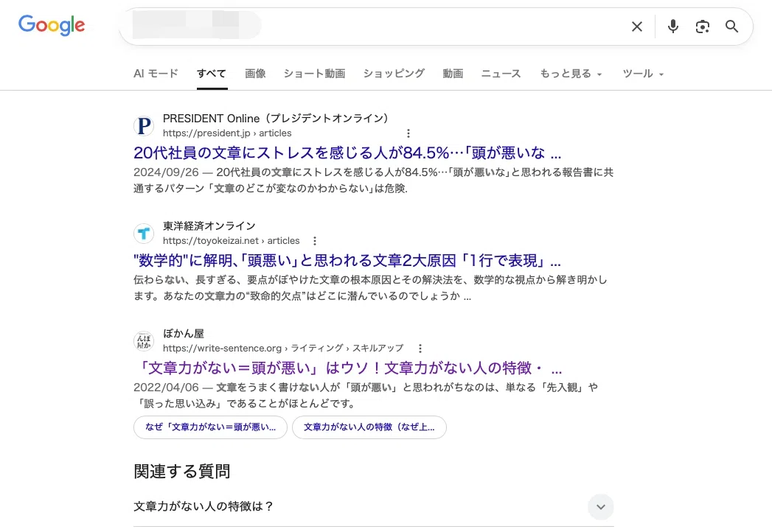Expand 文章力がない人の特徴は？ chevron
The image size is (772, 532).
(x=601, y=507)
